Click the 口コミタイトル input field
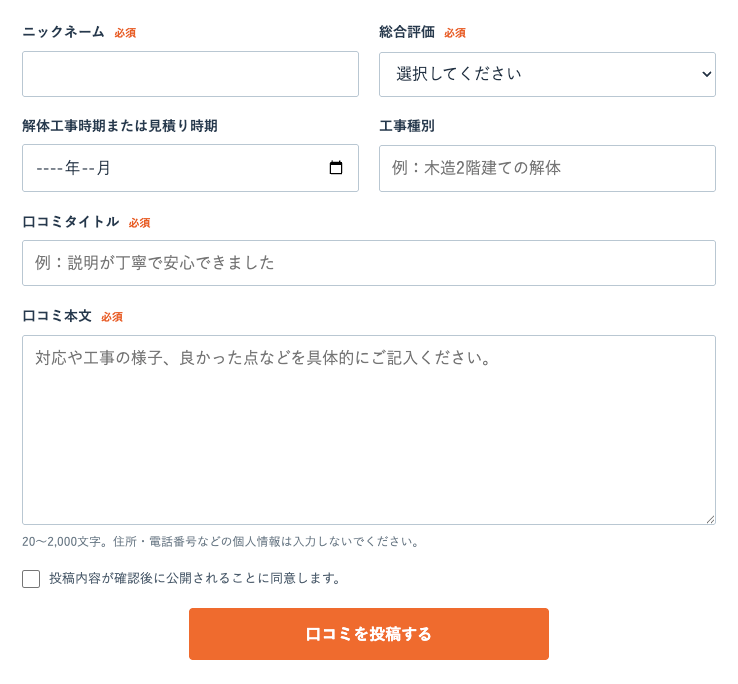738x684 pixels. [369, 263]
